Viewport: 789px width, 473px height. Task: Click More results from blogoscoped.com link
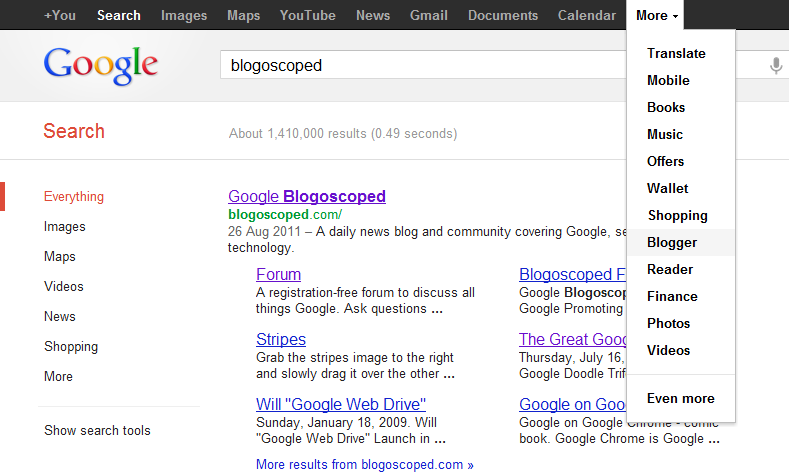click(364, 464)
